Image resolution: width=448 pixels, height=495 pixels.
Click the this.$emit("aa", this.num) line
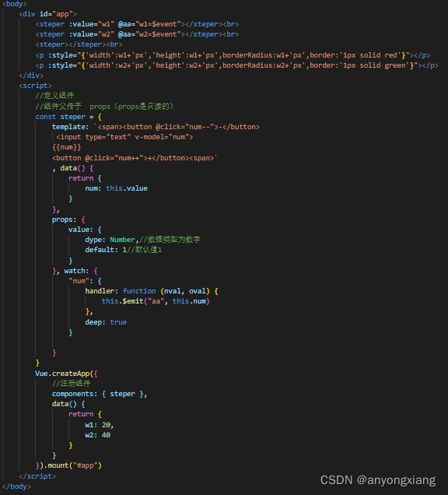156,301
